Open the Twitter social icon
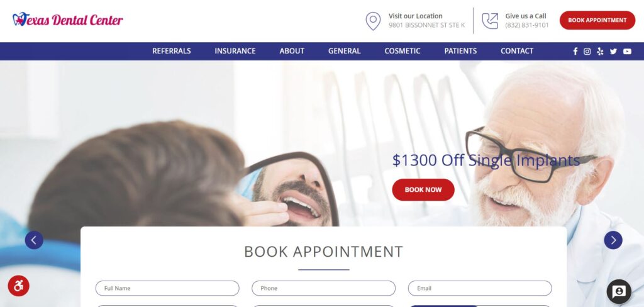The width and height of the screenshot is (644, 307). 613,52
